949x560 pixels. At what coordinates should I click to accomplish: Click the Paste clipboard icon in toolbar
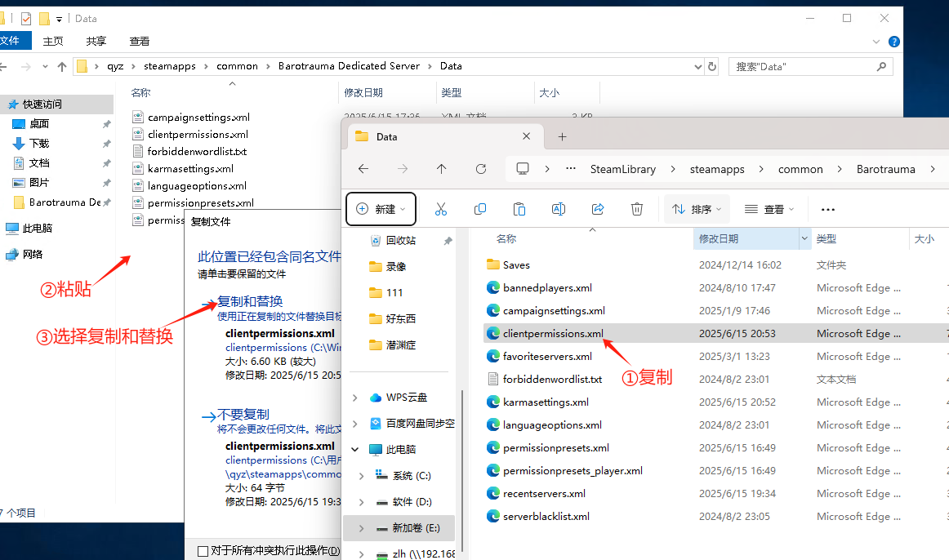(519, 209)
